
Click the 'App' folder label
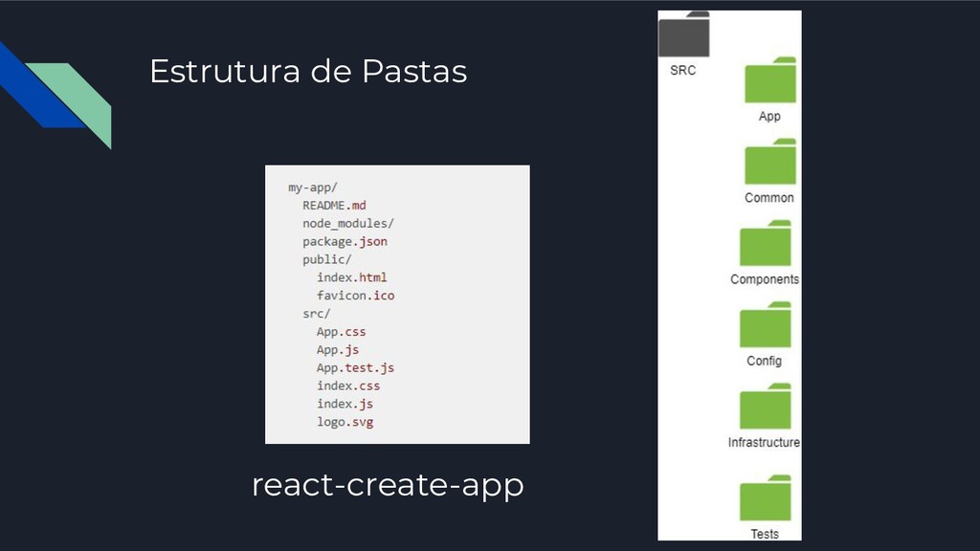coord(770,116)
